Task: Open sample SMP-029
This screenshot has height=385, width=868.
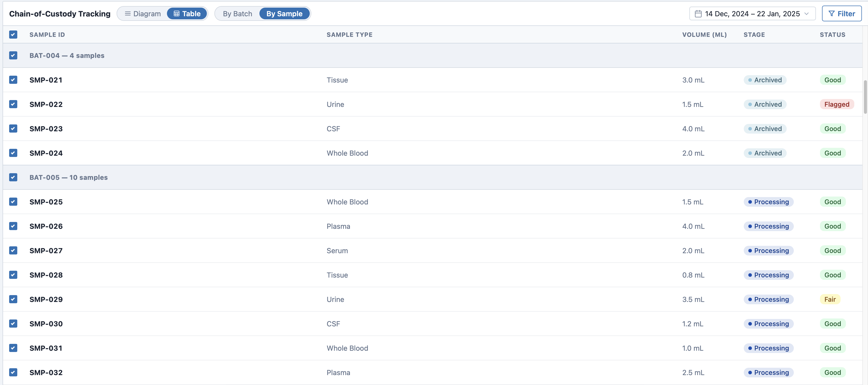Action: click(46, 299)
